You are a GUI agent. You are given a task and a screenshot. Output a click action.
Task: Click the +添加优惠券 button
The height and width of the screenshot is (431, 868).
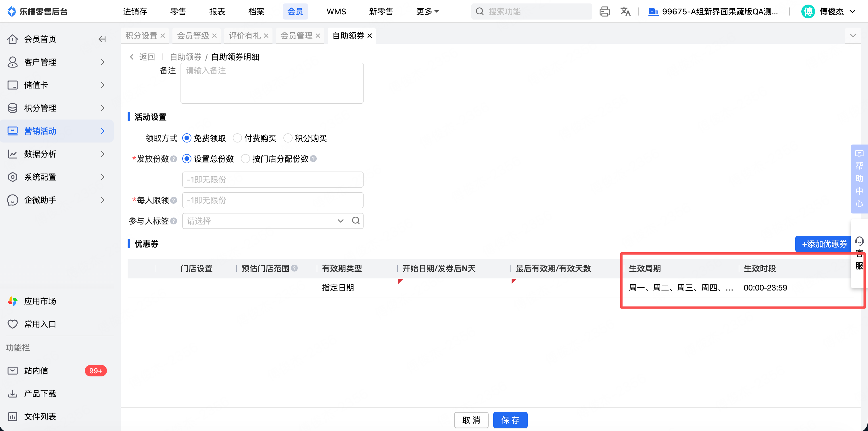[824, 244]
